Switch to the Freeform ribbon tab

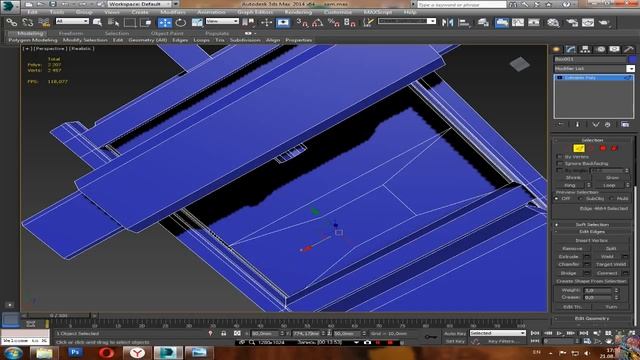click(71, 33)
